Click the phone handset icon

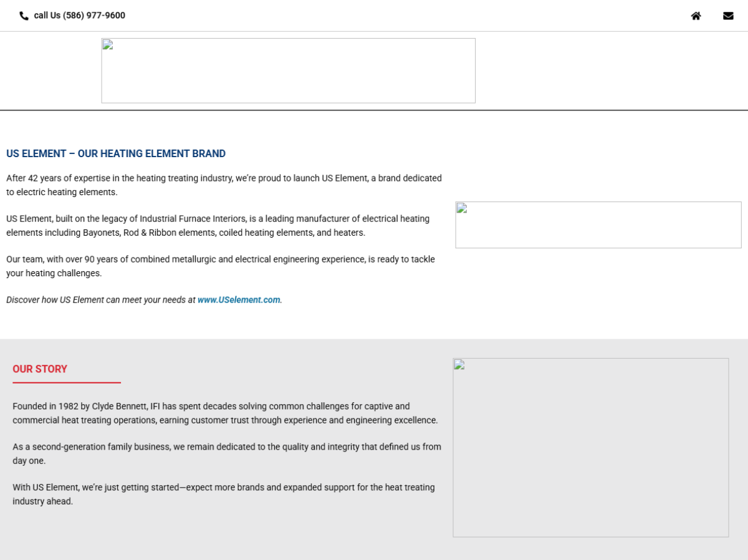(x=24, y=16)
